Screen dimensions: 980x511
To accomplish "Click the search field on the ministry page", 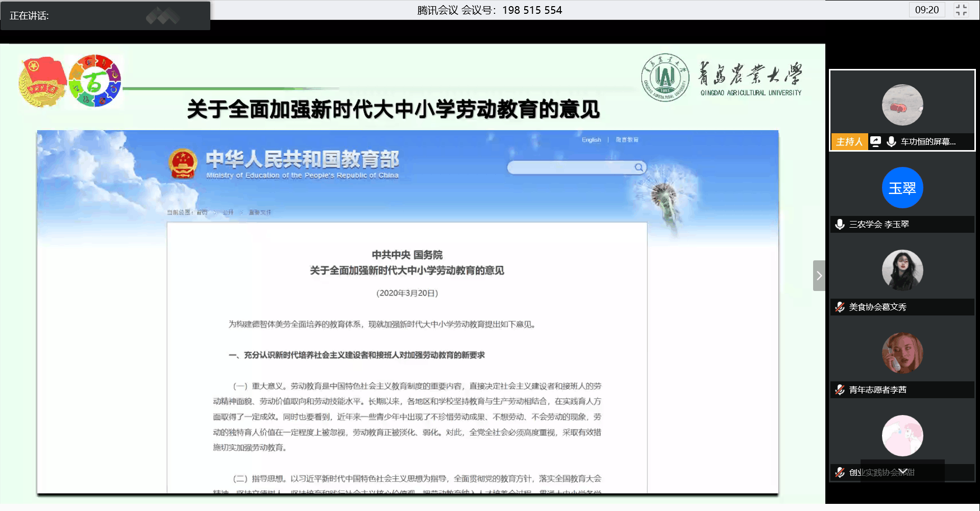I will pyautogui.click(x=577, y=167).
